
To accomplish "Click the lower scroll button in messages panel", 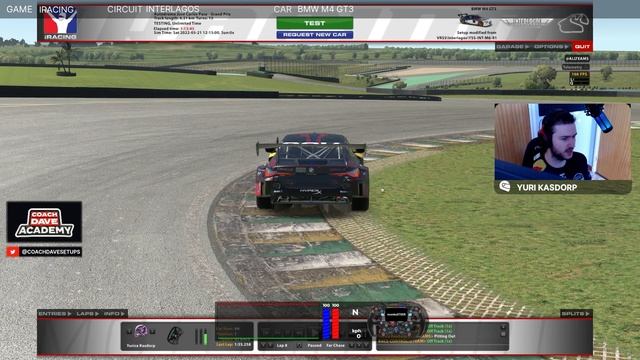I will coord(503,334).
